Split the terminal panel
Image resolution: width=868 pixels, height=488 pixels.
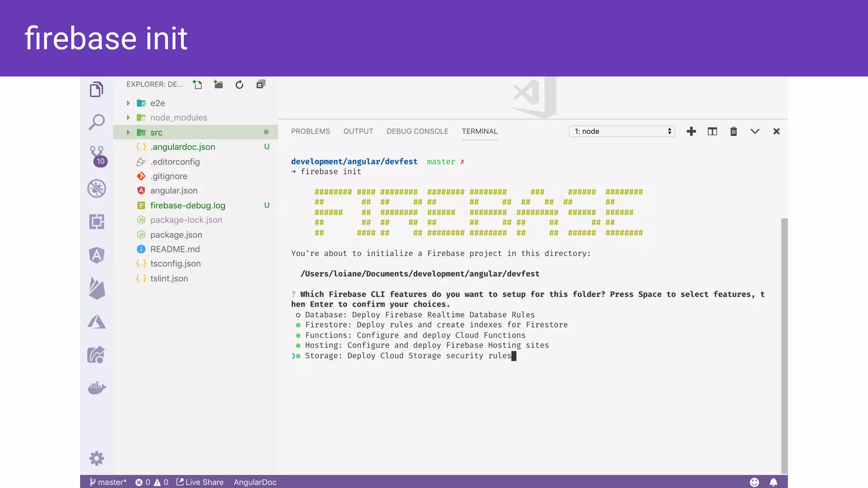click(x=712, y=131)
